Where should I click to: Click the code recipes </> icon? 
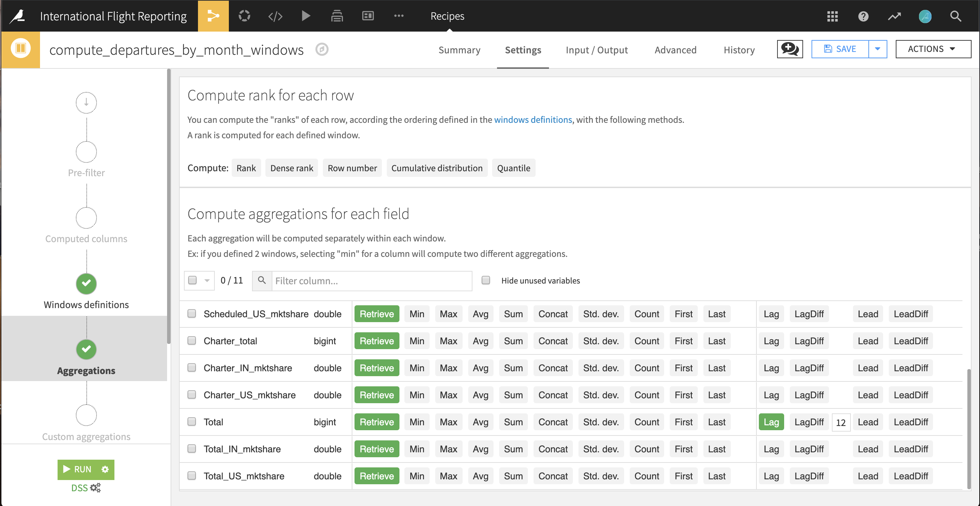click(275, 16)
